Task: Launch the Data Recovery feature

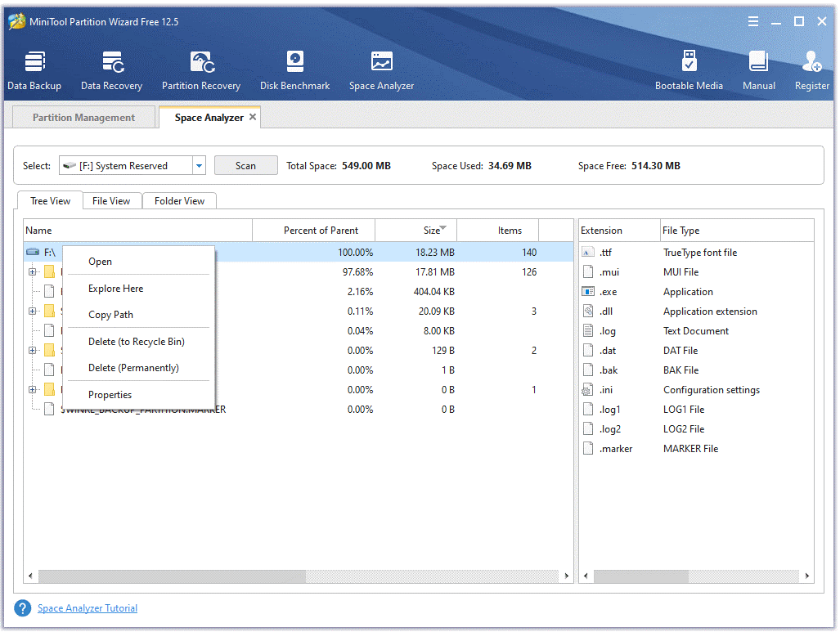Action: click(111, 69)
